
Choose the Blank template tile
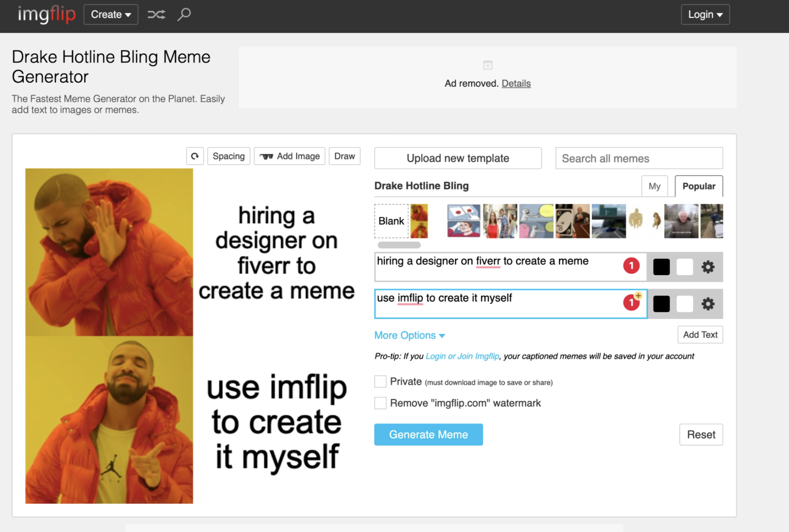(391, 221)
